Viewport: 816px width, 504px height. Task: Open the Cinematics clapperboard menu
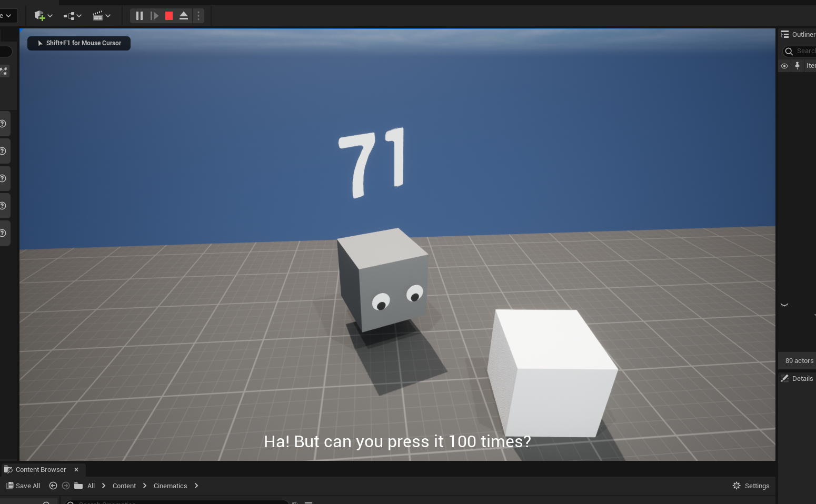point(101,16)
